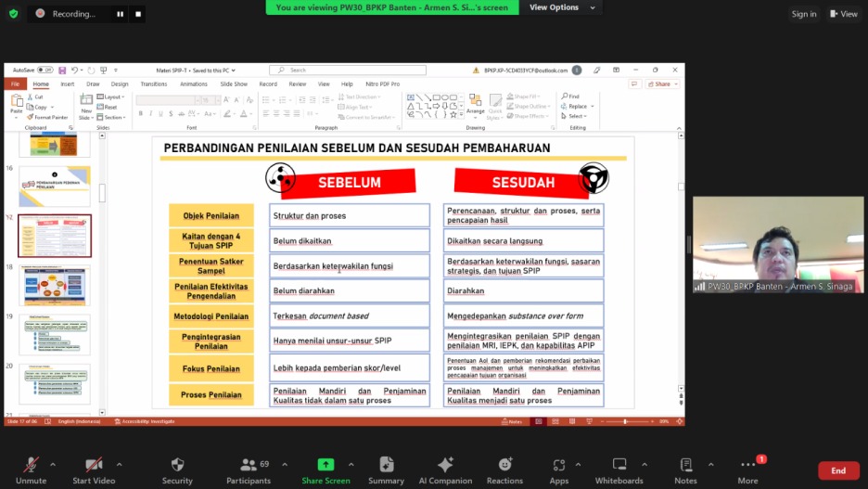Stop the recording
The height and width of the screenshot is (489, 868).
[138, 14]
